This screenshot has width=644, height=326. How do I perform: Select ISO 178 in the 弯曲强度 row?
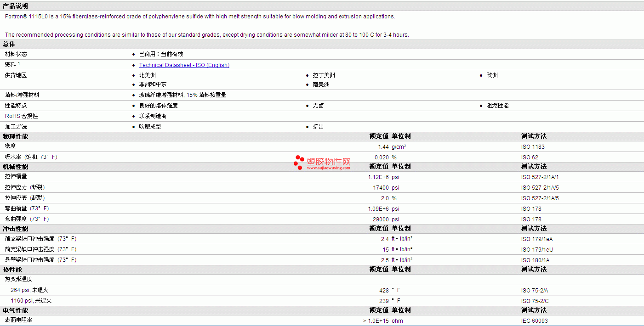[x=531, y=219]
